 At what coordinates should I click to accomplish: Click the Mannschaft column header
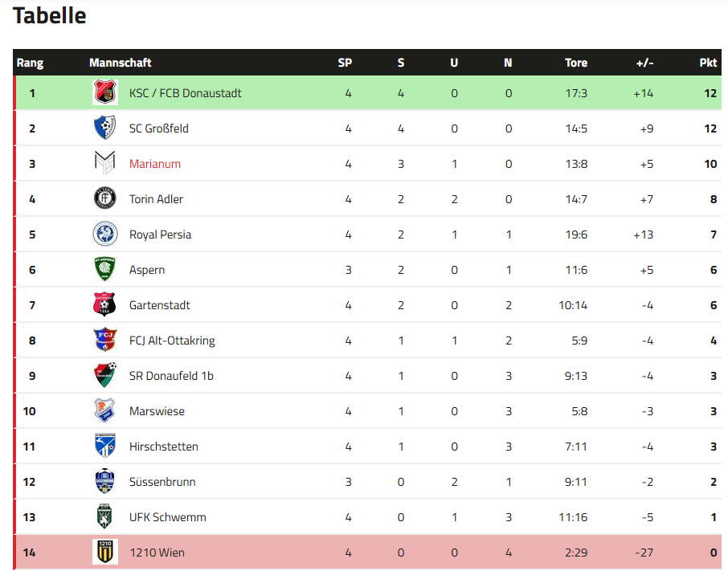[121, 63]
